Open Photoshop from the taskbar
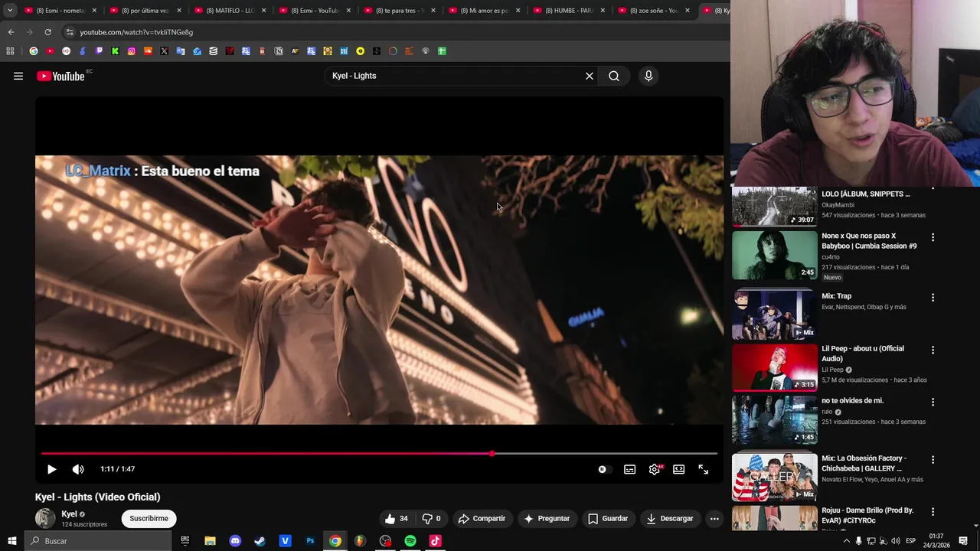This screenshot has width=980, height=551. tap(310, 541)
